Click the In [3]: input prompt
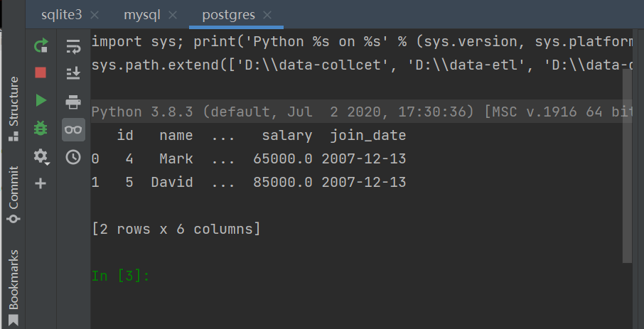The image size is (644, 329). (121, 276)
